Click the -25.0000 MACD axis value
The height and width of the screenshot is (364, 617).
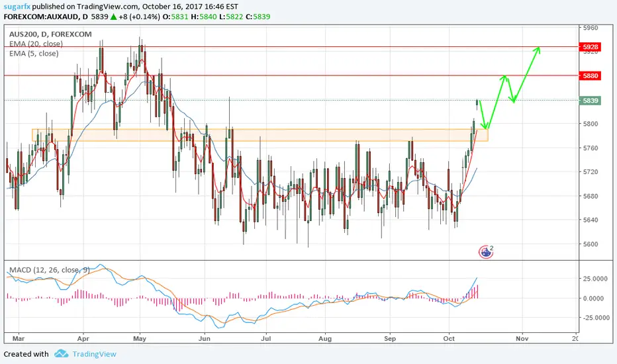click(594, 318)
